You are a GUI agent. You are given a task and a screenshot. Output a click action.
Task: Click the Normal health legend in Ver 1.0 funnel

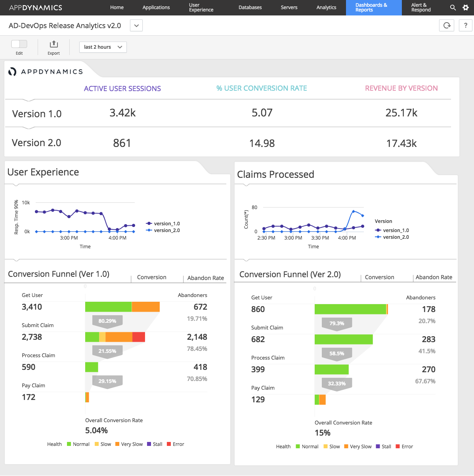[x=78, y=444]
